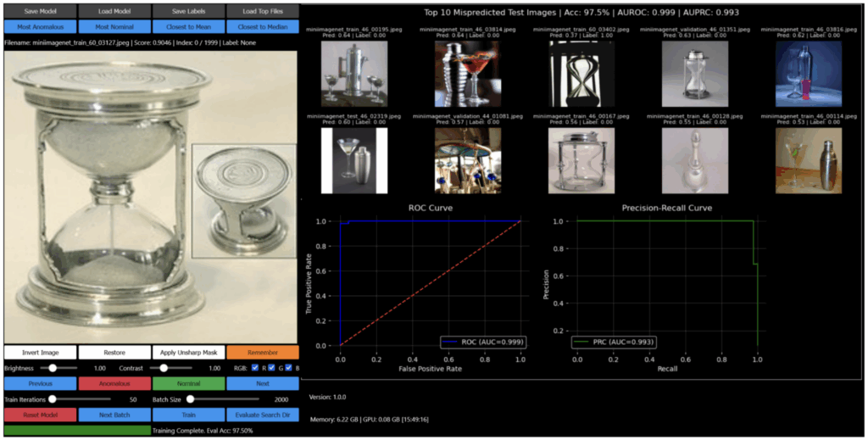
Task: Select thumbnail miniimagenet_train_46_00195.jpeg
Action: coord(354,74)
